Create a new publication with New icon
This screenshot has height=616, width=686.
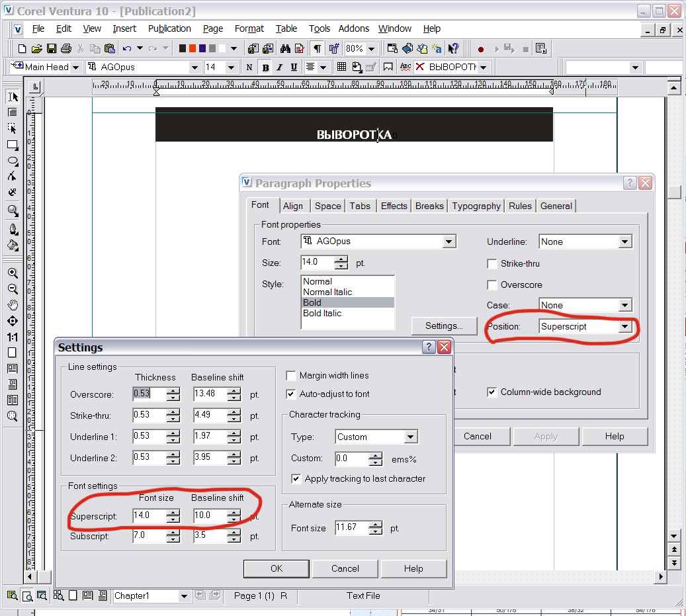pos(22,48)
